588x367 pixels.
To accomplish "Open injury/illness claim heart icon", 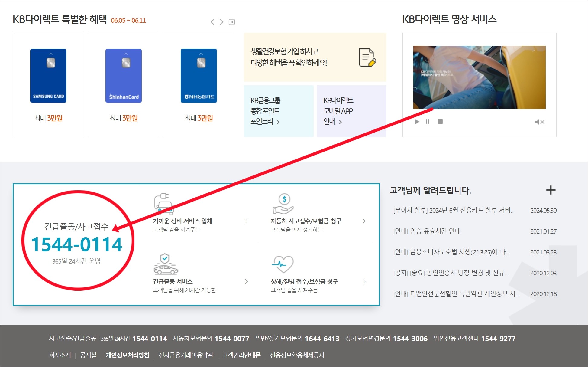I will (x=283, y=264).
